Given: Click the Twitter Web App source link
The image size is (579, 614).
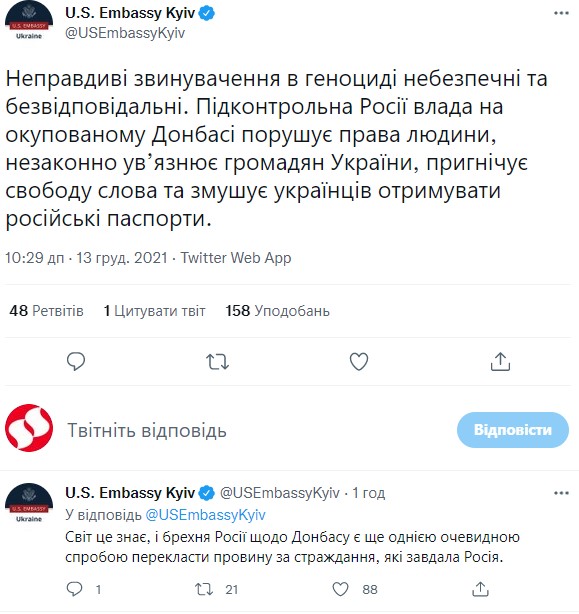Looking at the screenshot, I should [x=236, y=258].
